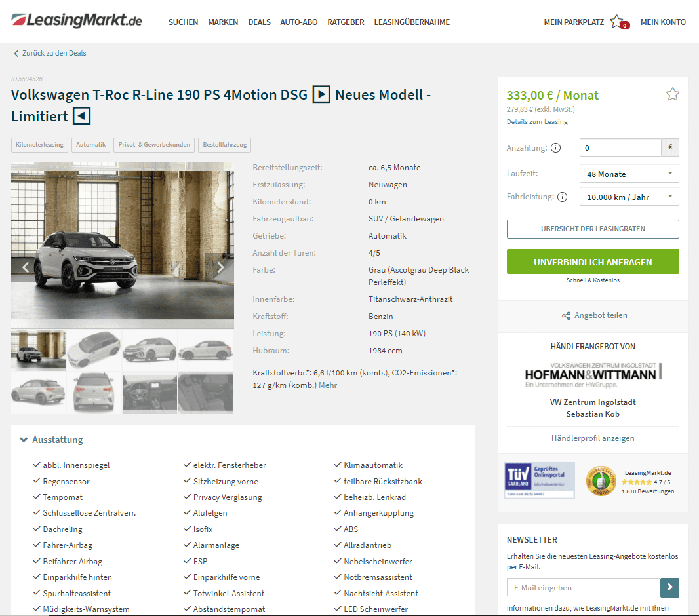This screenshot has width=699, height=616.
Task: Open the AUTO-ABO menu item
Action: [298, 22]
